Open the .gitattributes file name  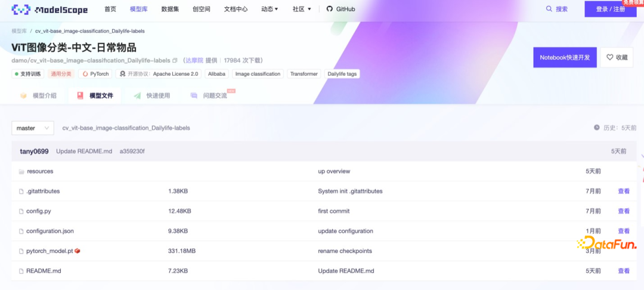coord(43,191)
